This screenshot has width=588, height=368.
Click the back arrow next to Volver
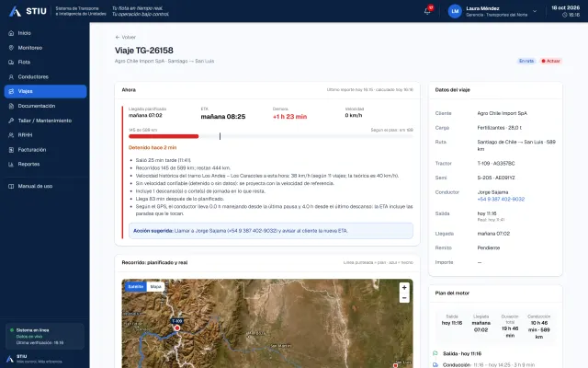tap(118, 37)
